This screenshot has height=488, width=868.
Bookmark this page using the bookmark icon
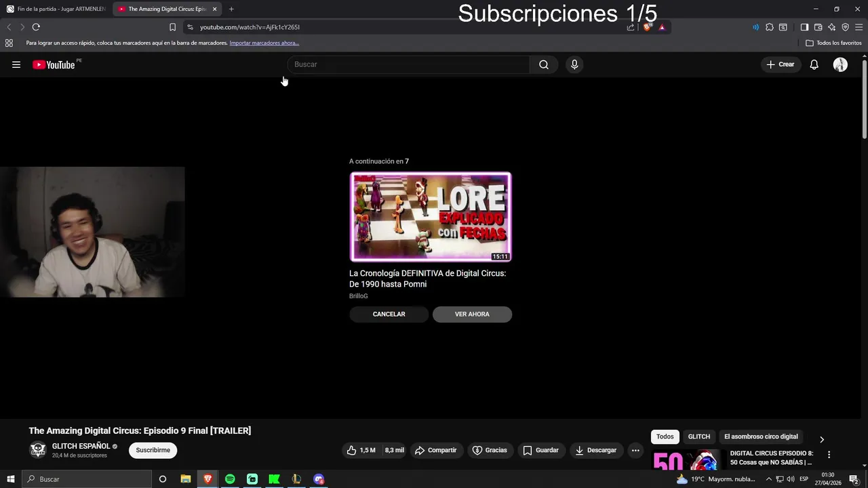pyautogui.click(x=172, y=27)
